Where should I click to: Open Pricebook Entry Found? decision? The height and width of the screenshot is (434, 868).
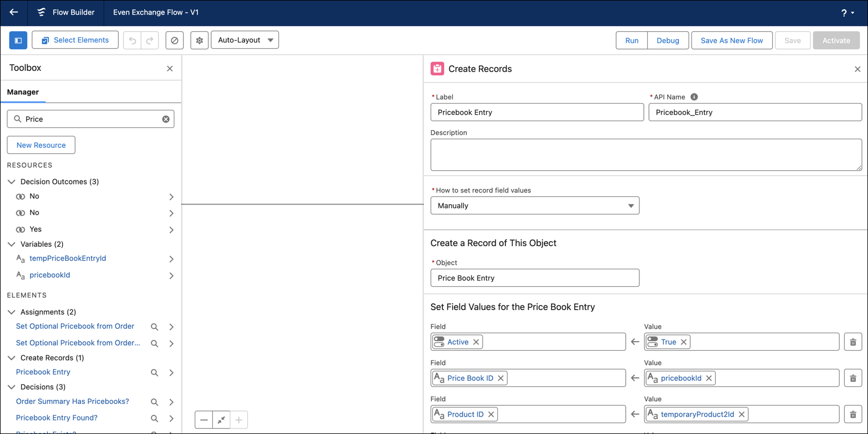pyautogui.click(x=57, y=418)
